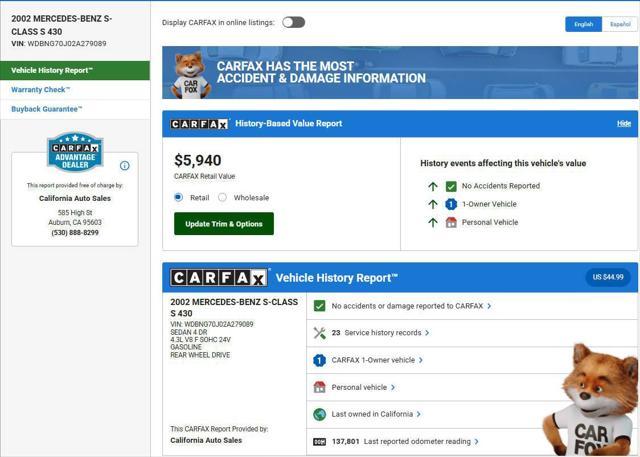Open the Vehicle History Report sidebar tab

(75, 71)
